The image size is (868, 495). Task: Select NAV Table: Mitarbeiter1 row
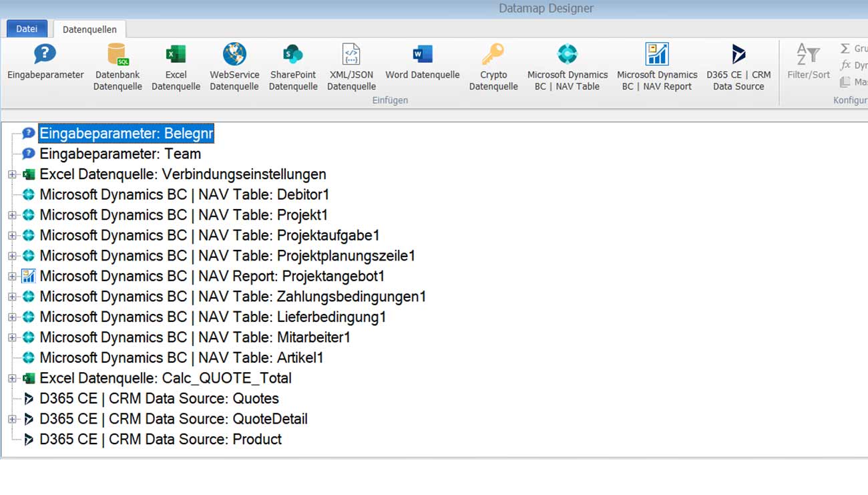click(195, 337)
